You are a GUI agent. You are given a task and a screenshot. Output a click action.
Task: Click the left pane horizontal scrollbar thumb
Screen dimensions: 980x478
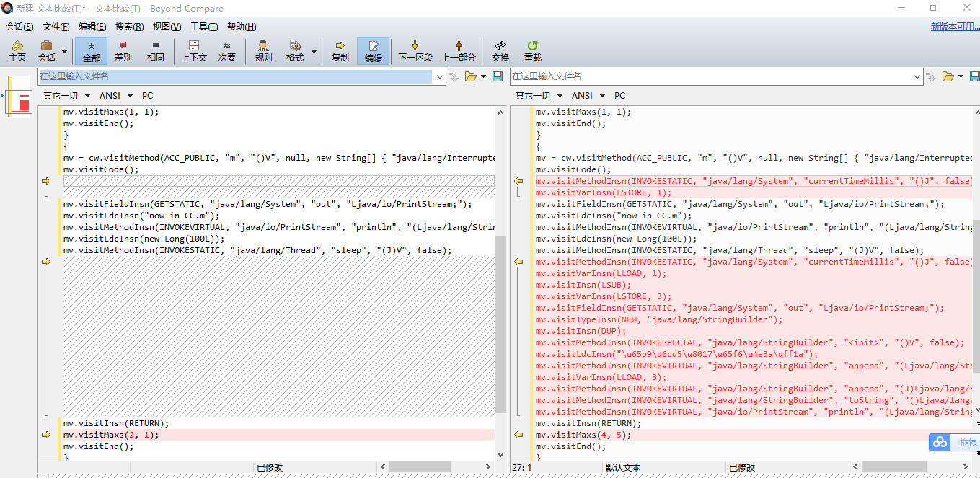pos(420,467)
